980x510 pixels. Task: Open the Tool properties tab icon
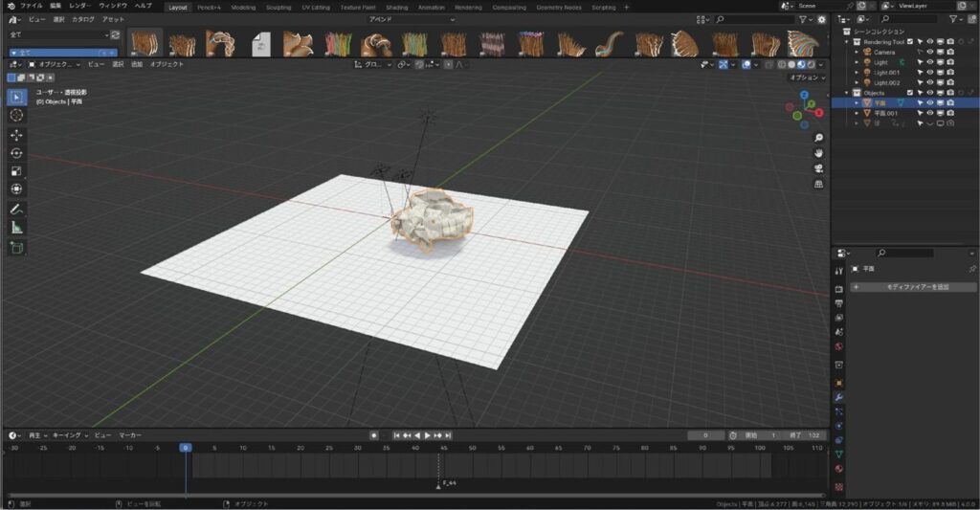click(x=838, y=271)
